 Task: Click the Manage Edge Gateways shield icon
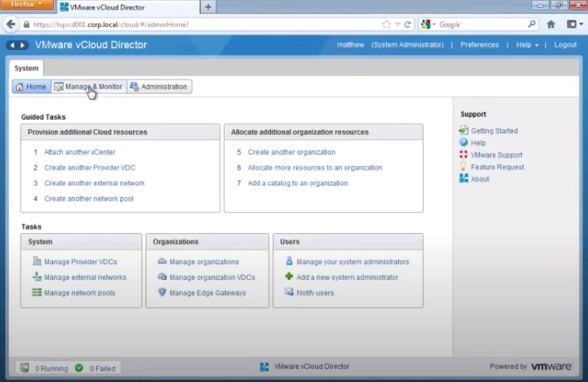(x=162, y=292)
